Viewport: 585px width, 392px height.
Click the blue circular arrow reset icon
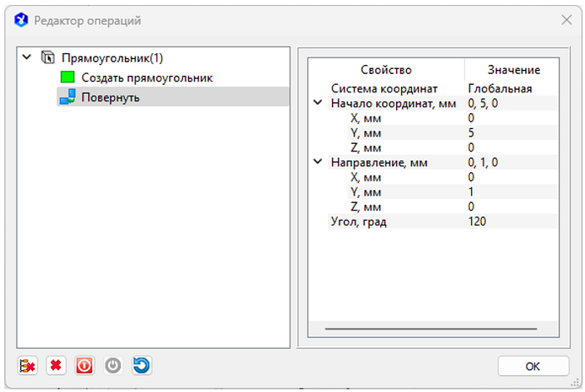coord(141,365)
